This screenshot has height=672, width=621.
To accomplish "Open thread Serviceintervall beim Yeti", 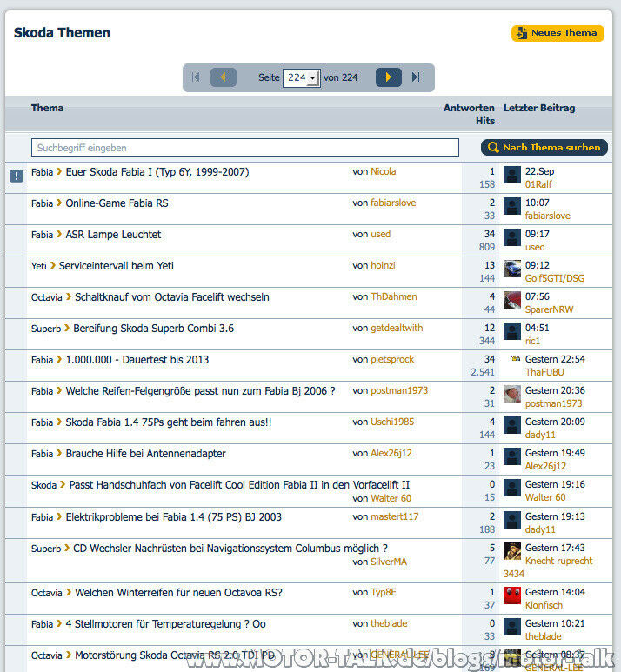I will (117, 266).
